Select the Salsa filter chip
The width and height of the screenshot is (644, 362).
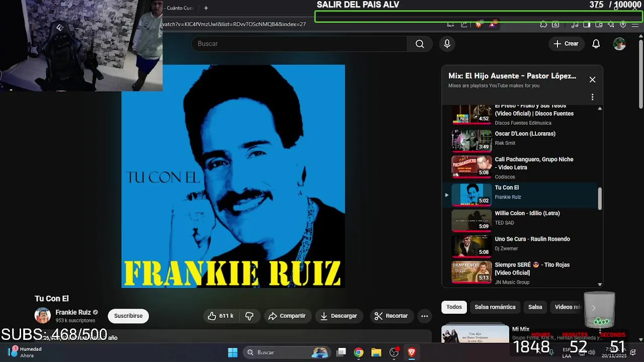click(x=535, y=307)
